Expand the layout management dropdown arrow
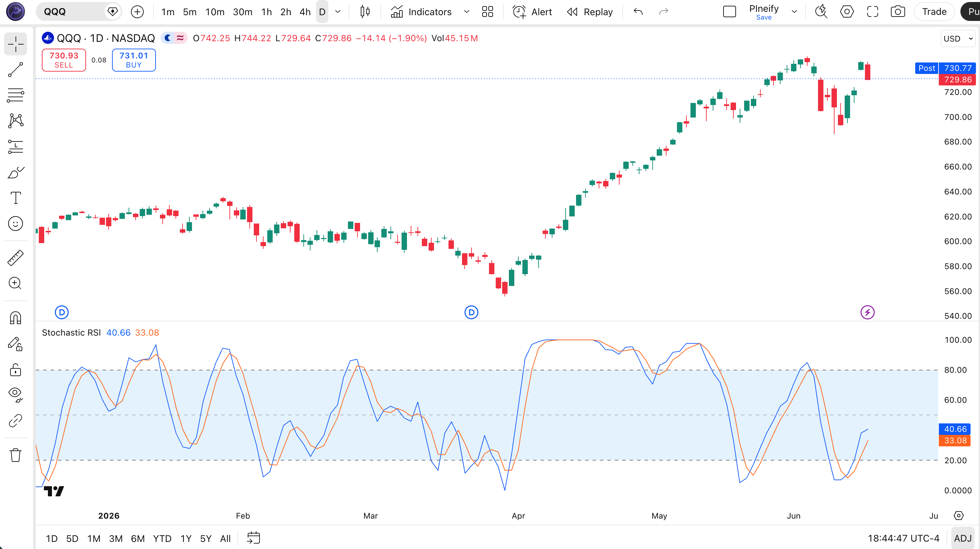Screen dimensions: 980x549 tap(794, 12)
